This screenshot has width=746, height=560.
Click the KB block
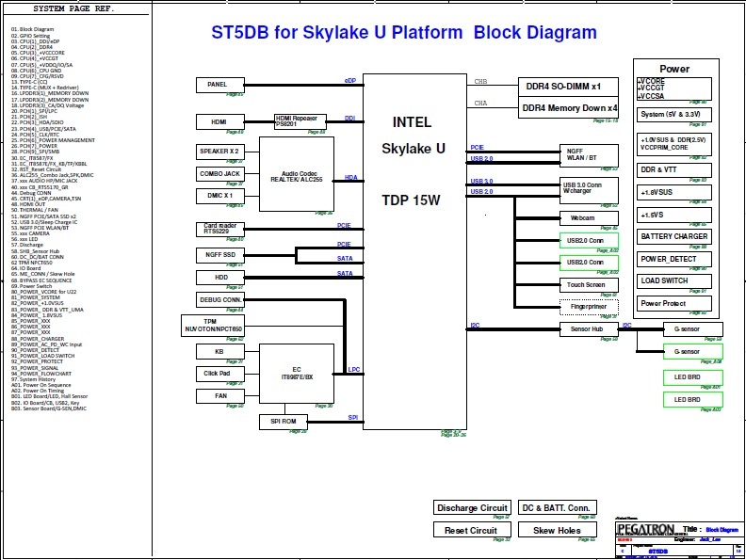coord(220,352)
